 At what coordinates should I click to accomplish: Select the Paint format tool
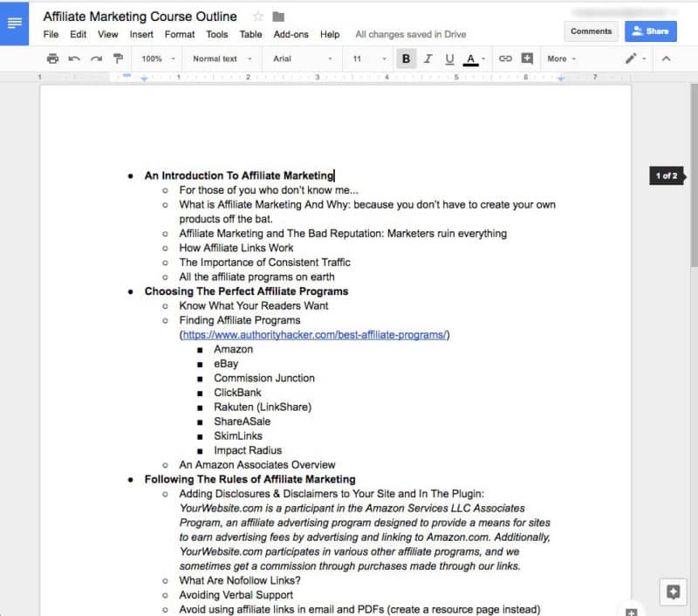pos(118,58)
